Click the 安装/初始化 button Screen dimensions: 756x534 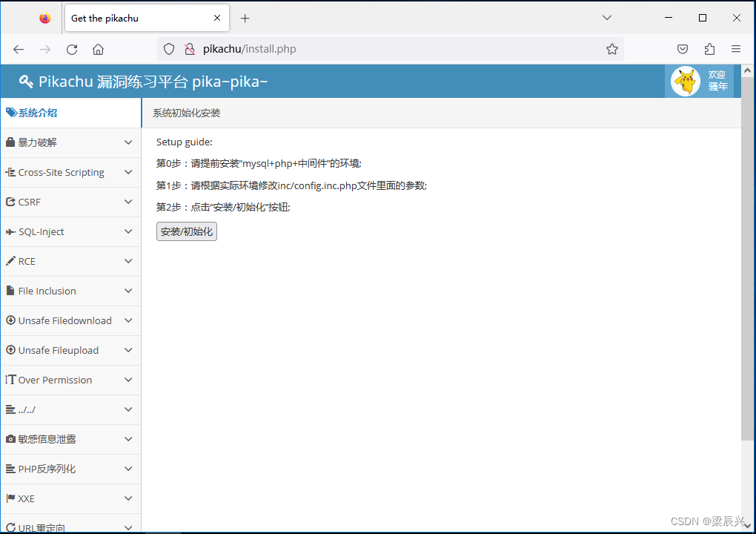coord(187,231)
